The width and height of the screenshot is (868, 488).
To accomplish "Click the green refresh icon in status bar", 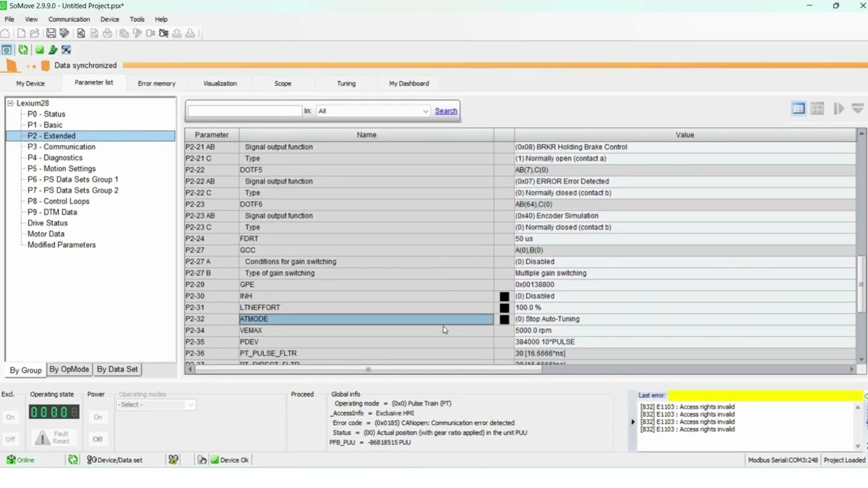I will (x=73, y=460).
